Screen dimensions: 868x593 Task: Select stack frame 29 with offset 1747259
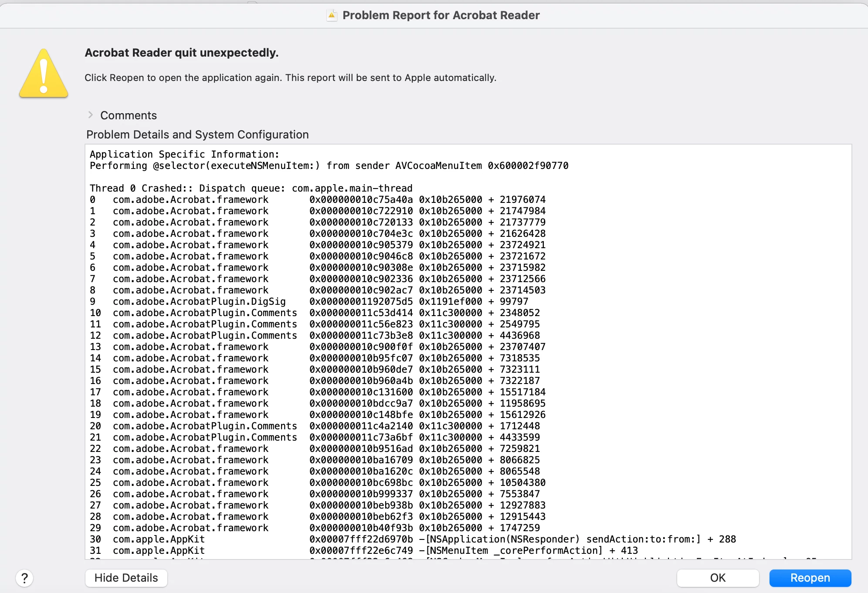tap(315, 528)
